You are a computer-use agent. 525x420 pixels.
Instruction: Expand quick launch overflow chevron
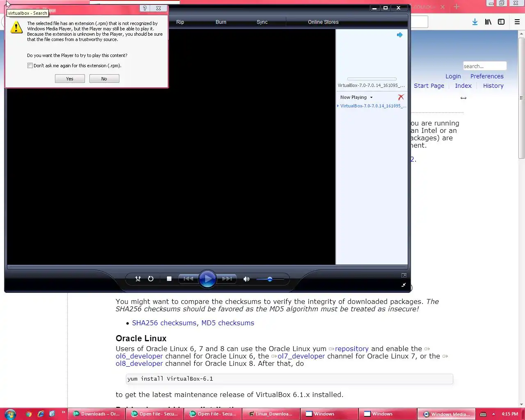click(63, 412)
